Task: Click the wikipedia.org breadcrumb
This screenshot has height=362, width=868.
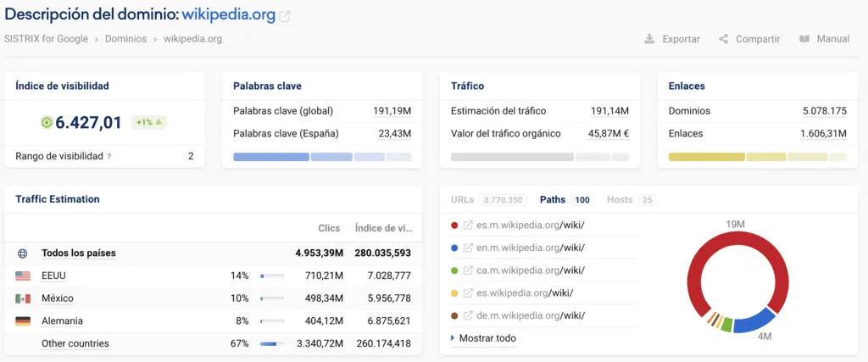Action: [x=192, y=39]
